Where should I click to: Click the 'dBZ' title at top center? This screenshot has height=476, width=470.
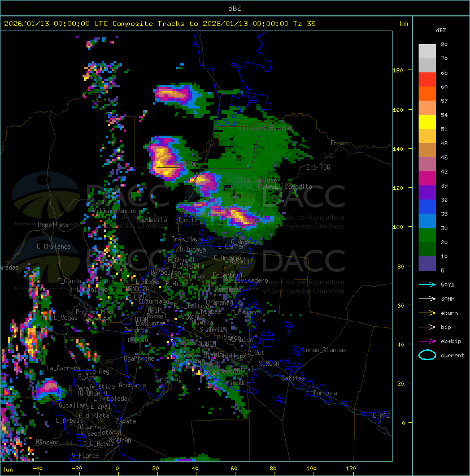(235, 8)
